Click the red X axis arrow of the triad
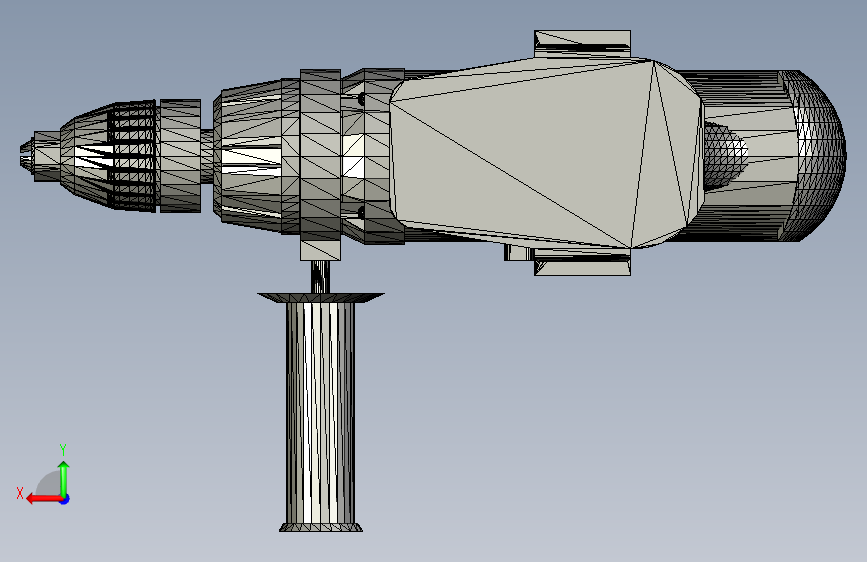Image resolution: width=867 pixels, height=562 pixels. [x=43, y=499]
